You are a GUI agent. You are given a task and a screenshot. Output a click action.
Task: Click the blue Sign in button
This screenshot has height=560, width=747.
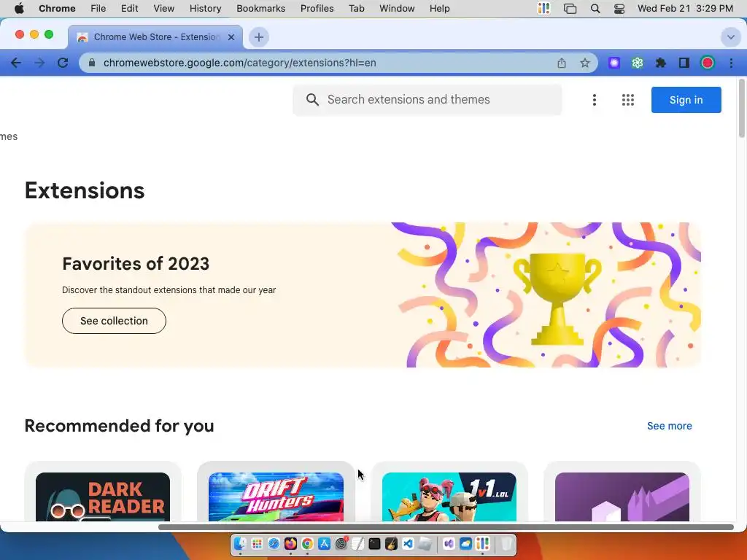click(x=686, y=100)
